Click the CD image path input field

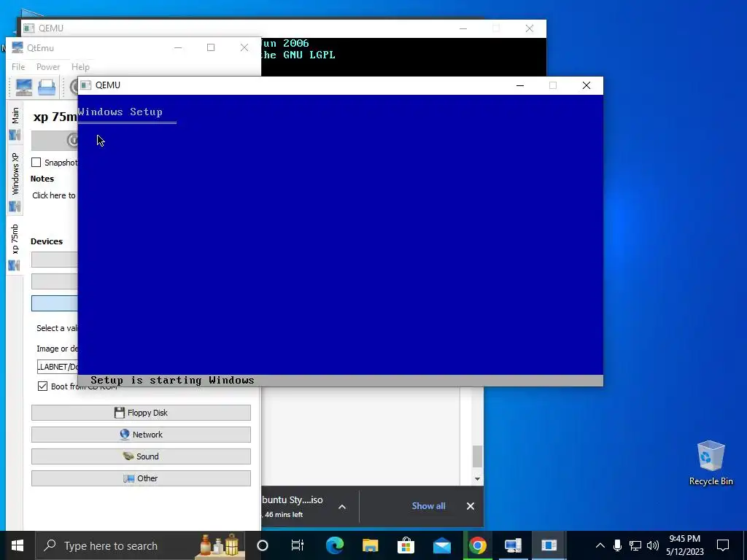coord(57,367)
